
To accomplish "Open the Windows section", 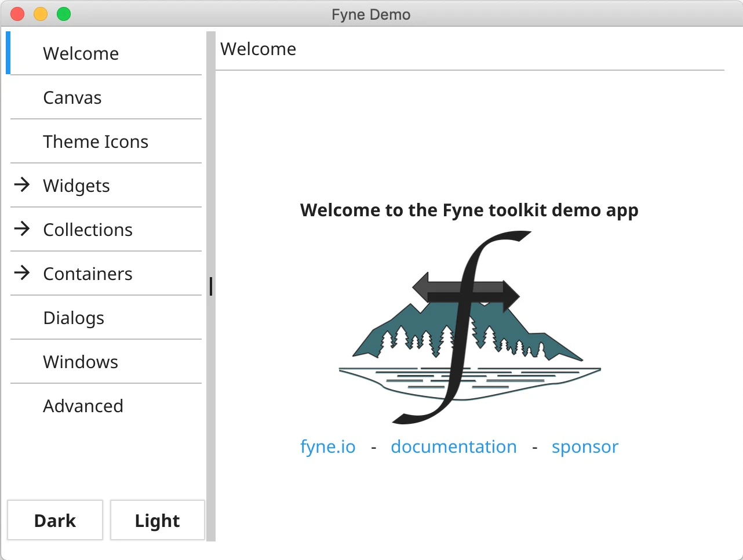I will point(106,362).
